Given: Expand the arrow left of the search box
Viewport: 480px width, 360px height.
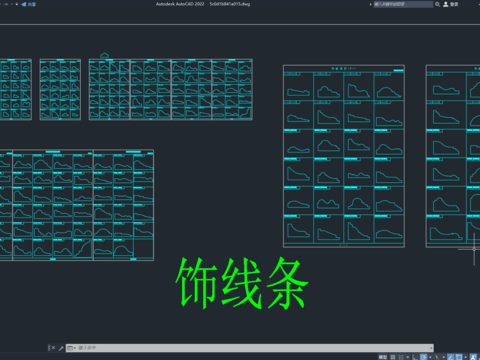Looking at the screenshot, I should pyautogui.click(x=371, y=4).
